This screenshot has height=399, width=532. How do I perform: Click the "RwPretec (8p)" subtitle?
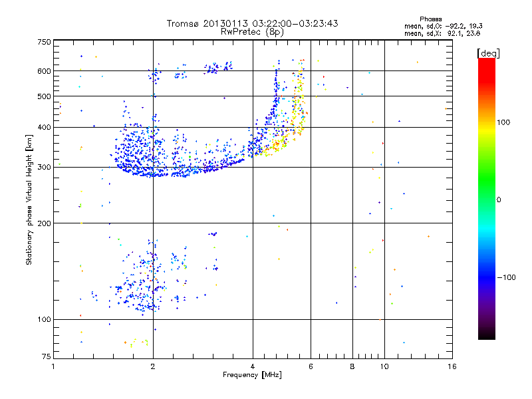[x=252, y=32]
